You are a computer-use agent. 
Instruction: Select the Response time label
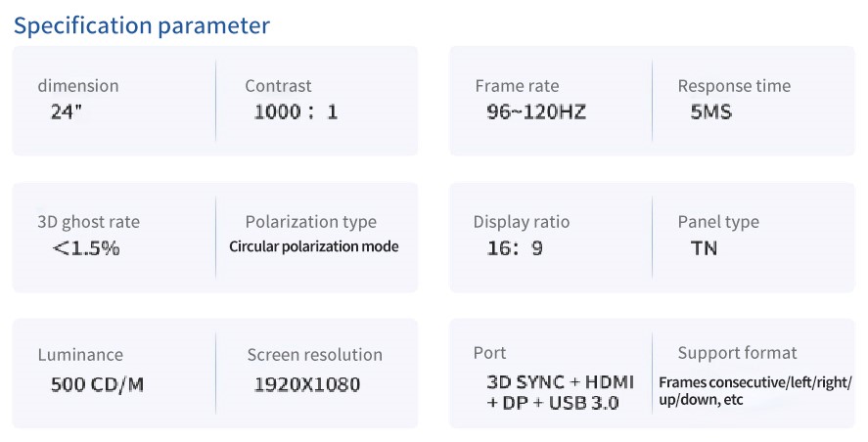point(734,86)
